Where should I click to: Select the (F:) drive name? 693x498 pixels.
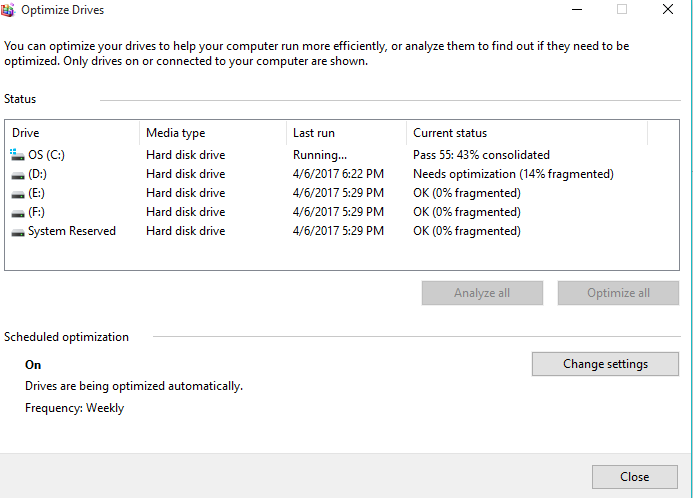(x=37, y=212)
